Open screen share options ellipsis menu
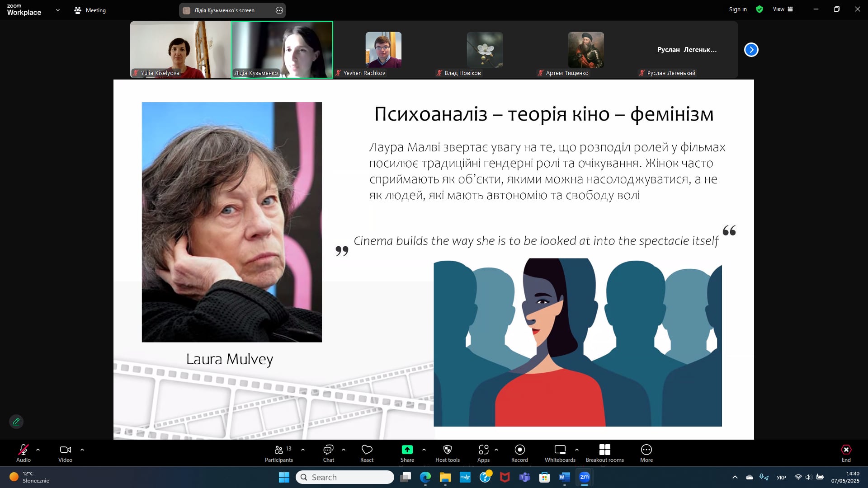The height and width of the screenshot is (488, 868). pos(279,10)
